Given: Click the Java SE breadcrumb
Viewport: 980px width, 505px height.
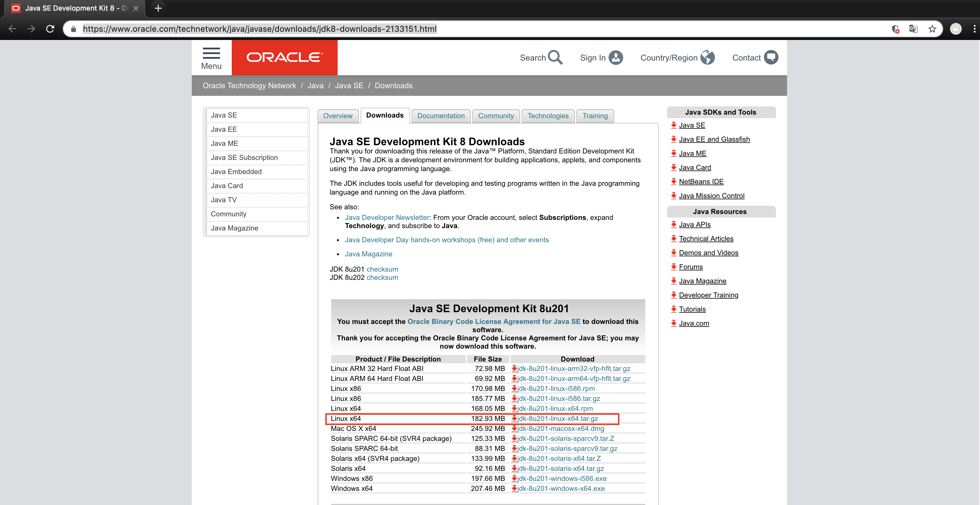Looking at the screenshot, I should click(x=349, y=86).
